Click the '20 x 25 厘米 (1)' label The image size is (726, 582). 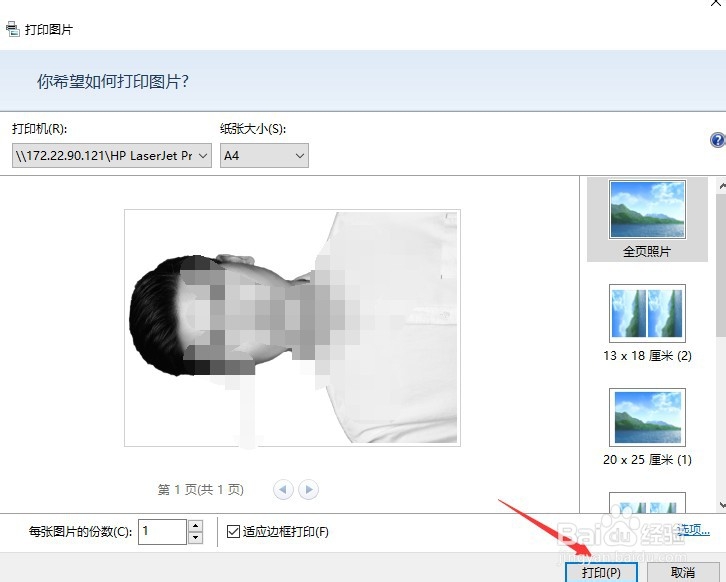[x=647, y=460]
